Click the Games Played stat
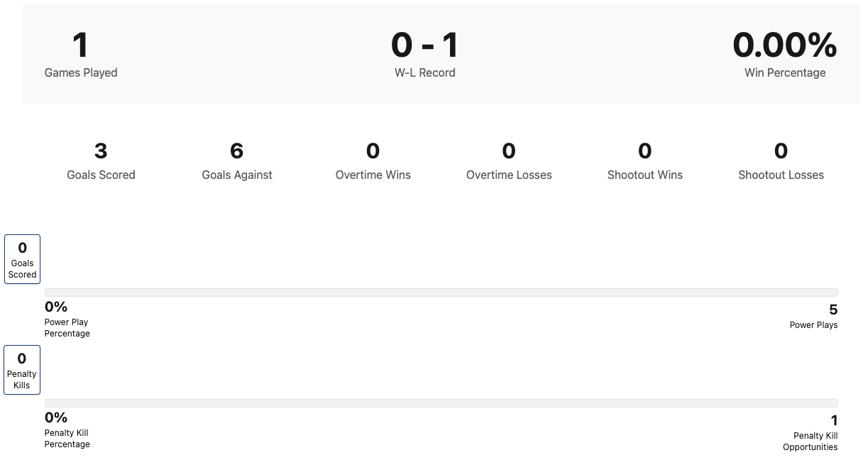 pos(80,55)
